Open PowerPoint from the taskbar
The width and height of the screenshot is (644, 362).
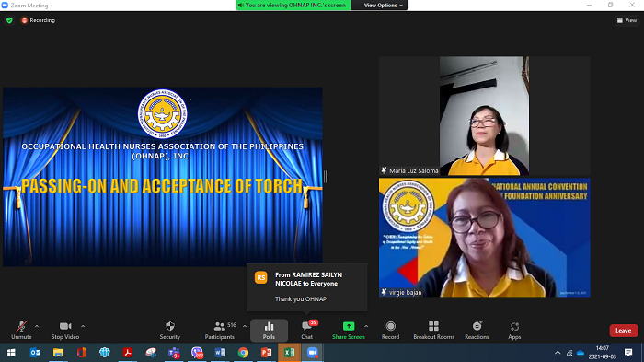click(x=266, y=353)
